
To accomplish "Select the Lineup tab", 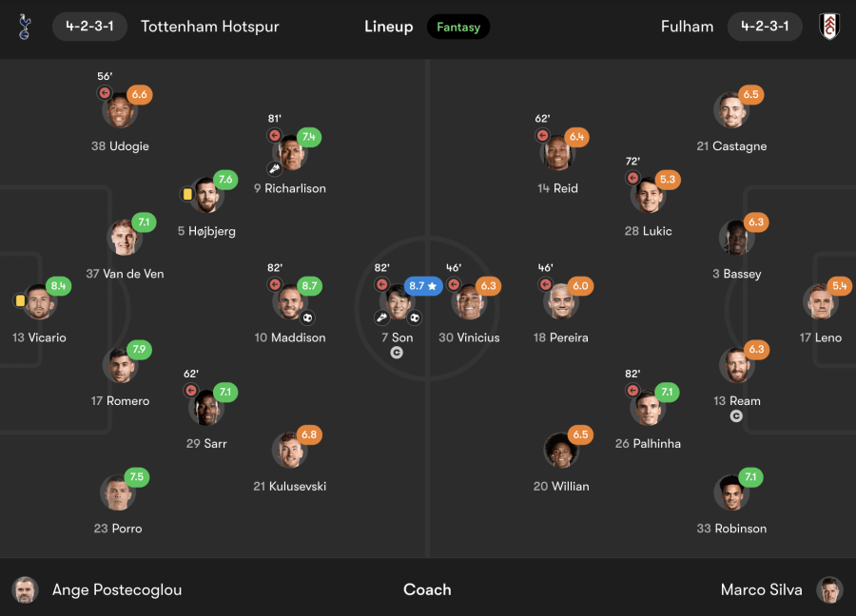I will coord(389,27).
